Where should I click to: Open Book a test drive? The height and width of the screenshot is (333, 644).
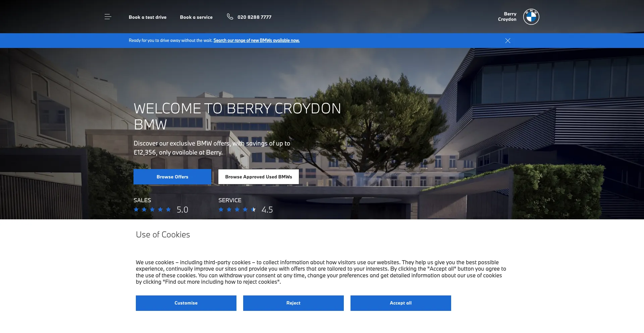(x=148, y=17)
